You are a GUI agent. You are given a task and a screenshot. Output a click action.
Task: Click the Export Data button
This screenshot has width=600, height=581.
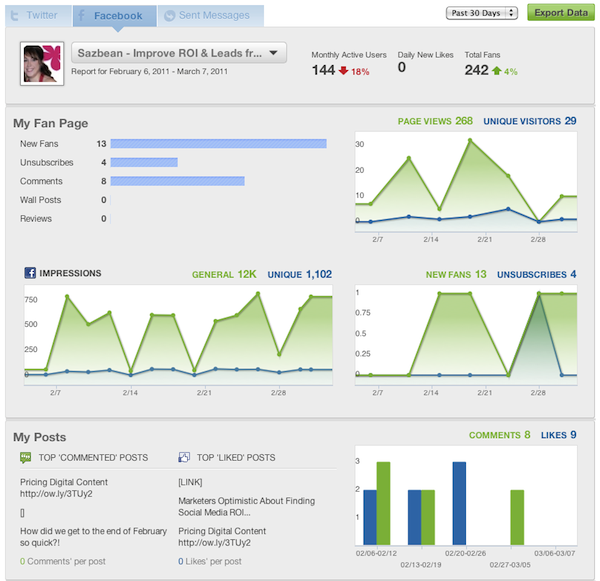click(x=560, y=13)
